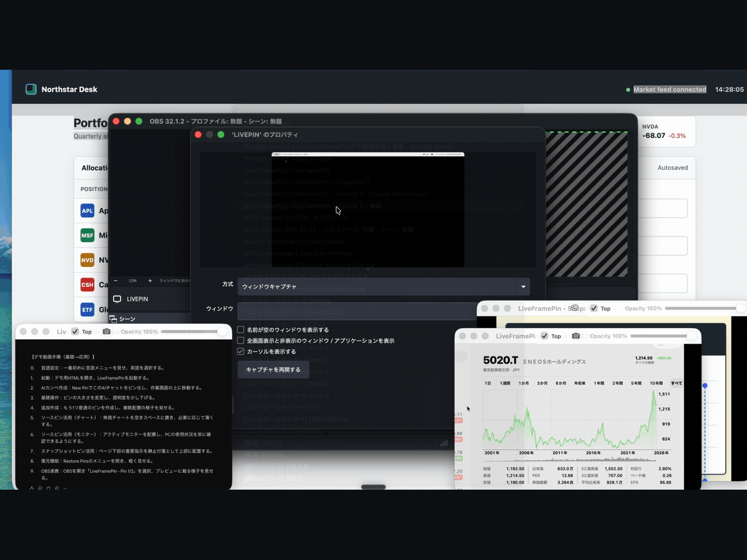The width and height of the screenshot is (747, 560).
Task: Click the camera snapshot icon in the left demo-steps pin
Action: point(106,332)
